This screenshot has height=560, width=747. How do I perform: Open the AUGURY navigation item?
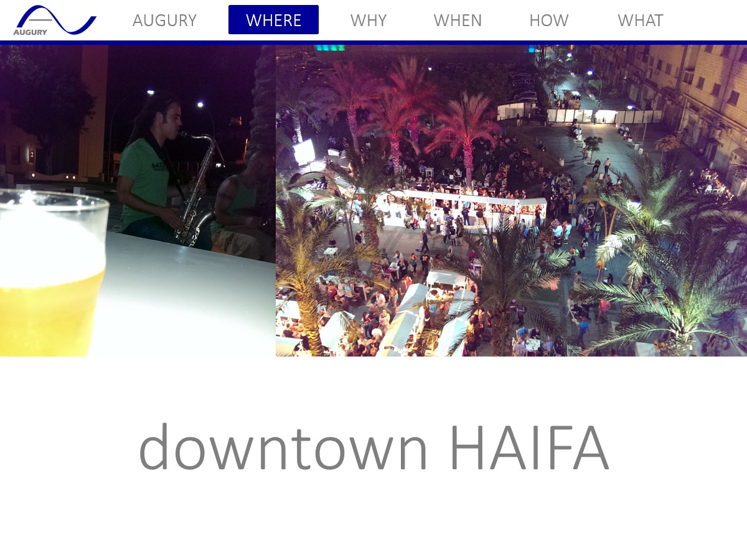click(x=164, y=20)
